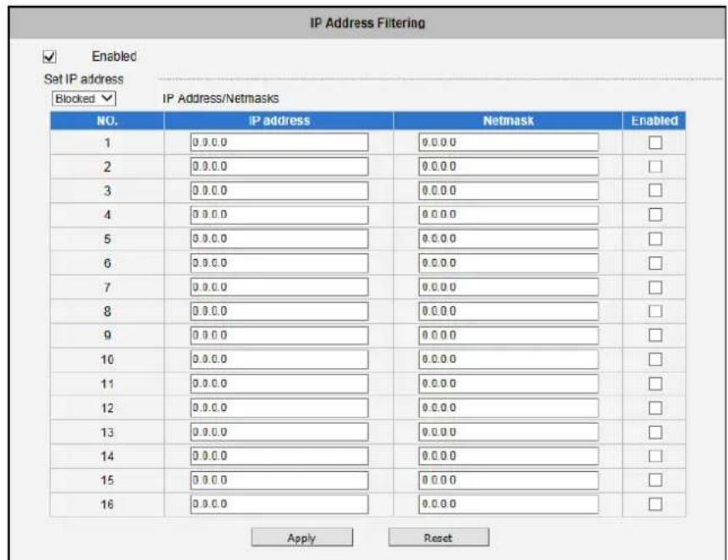
Task: Select the Netmask input for row 3
Action: point(509,190)
